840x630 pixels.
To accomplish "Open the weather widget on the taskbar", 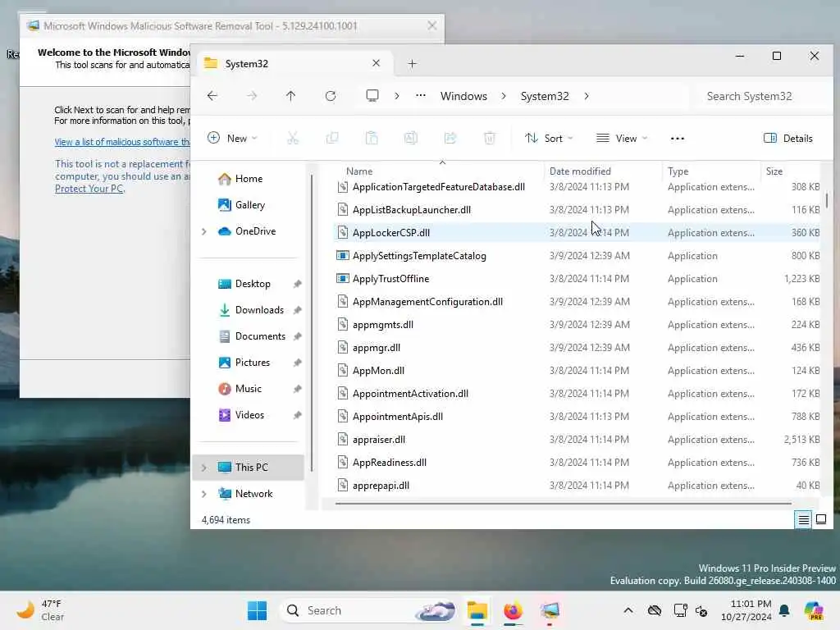I will pyautogui.click(x=40, y=610).
